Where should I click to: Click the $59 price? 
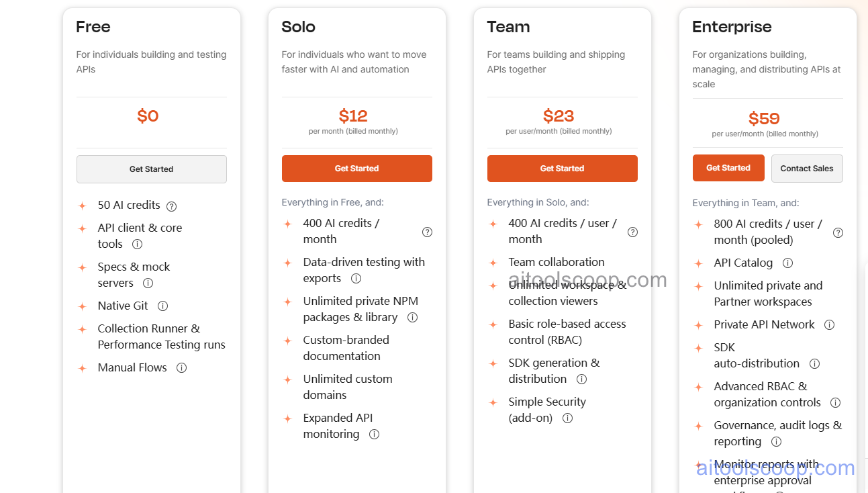[764, 119]
